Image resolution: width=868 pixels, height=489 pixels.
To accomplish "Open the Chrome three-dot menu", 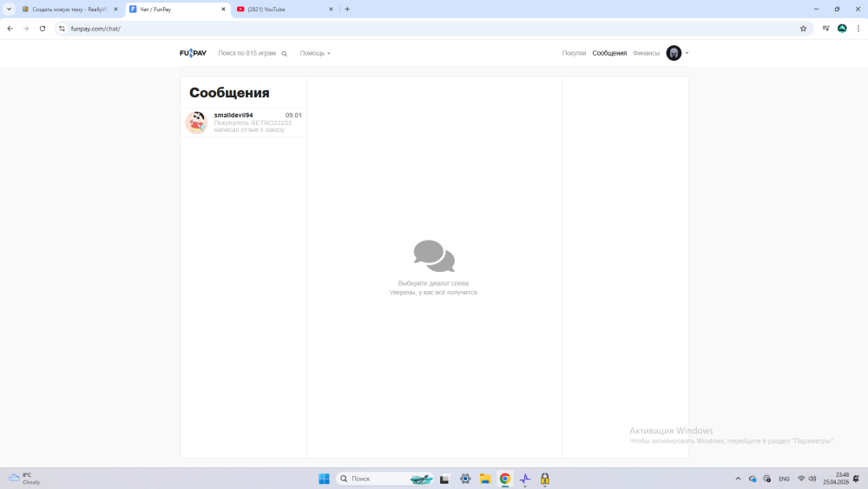I will [x=858, y=29].
